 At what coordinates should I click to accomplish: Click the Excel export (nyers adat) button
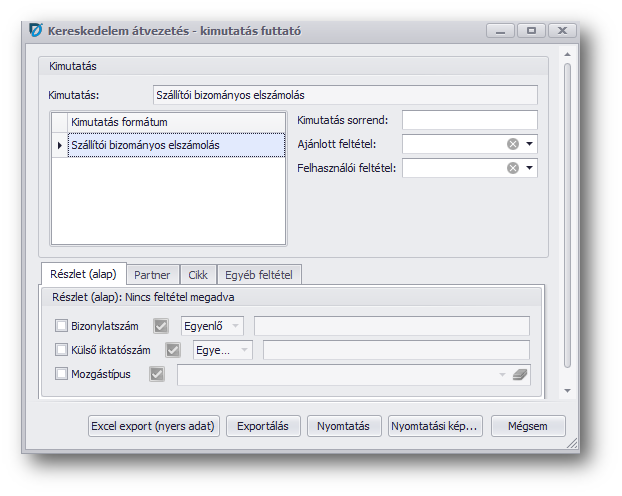click(x=153, y=426)
